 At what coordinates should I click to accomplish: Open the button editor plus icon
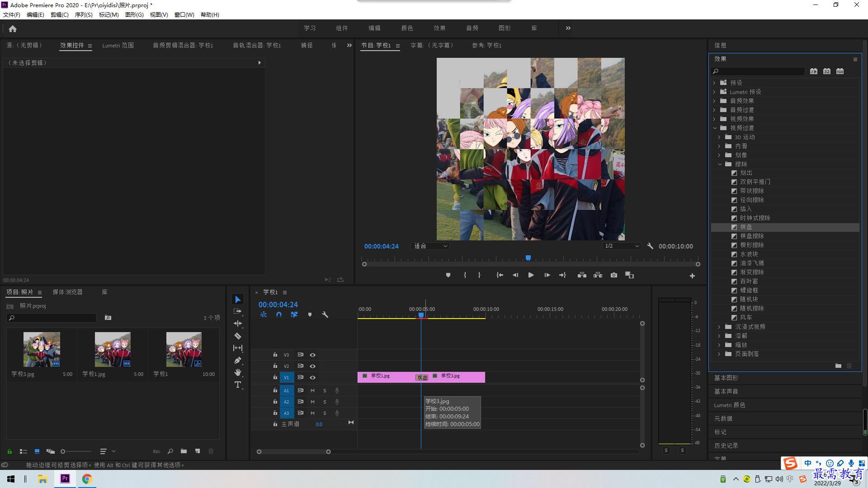692,276
